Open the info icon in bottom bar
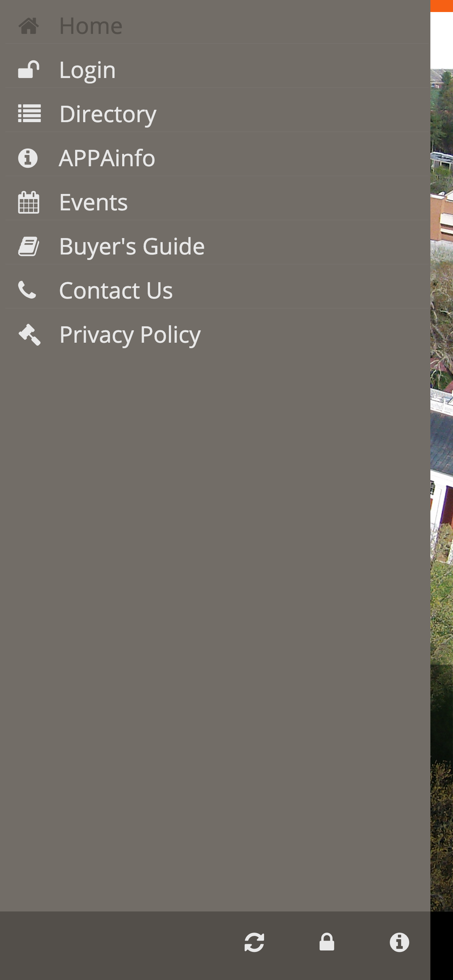Viewport: 453px width, 980px height. pyautogui.click(x=399, y=942)
